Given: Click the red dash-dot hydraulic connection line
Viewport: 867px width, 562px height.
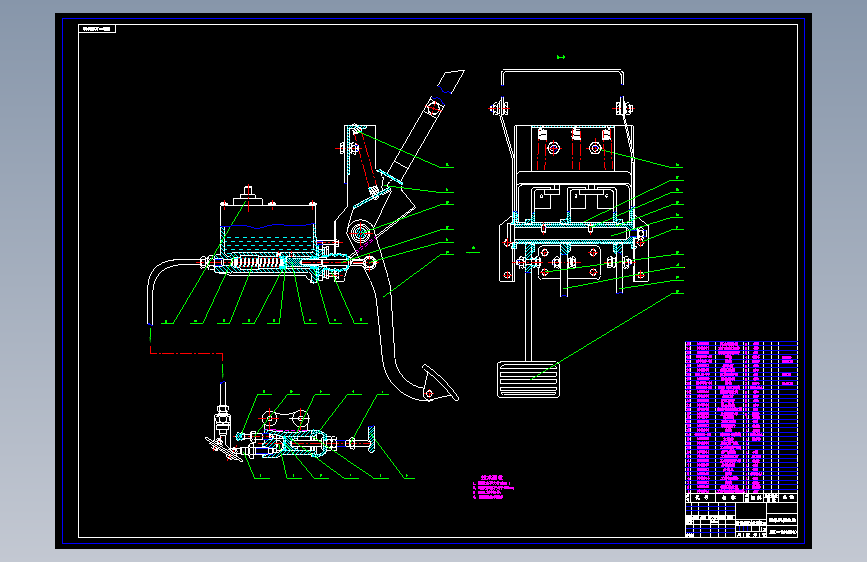Looking at the screenshot, I should (x=186, y=352).
